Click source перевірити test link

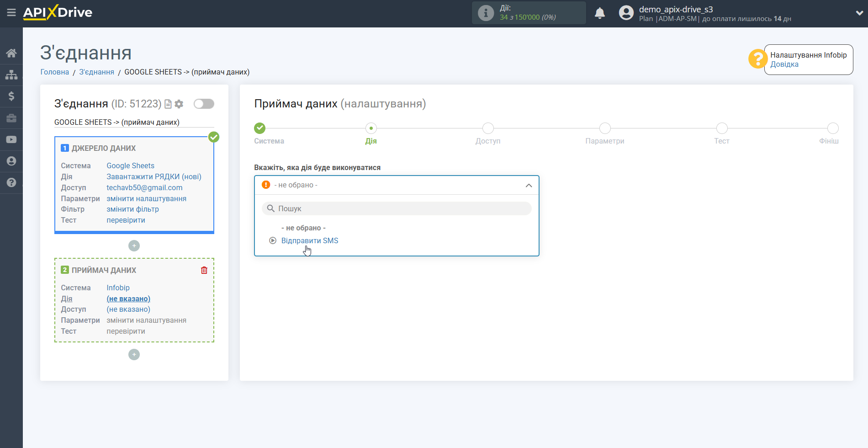click(x=126, y=220)
